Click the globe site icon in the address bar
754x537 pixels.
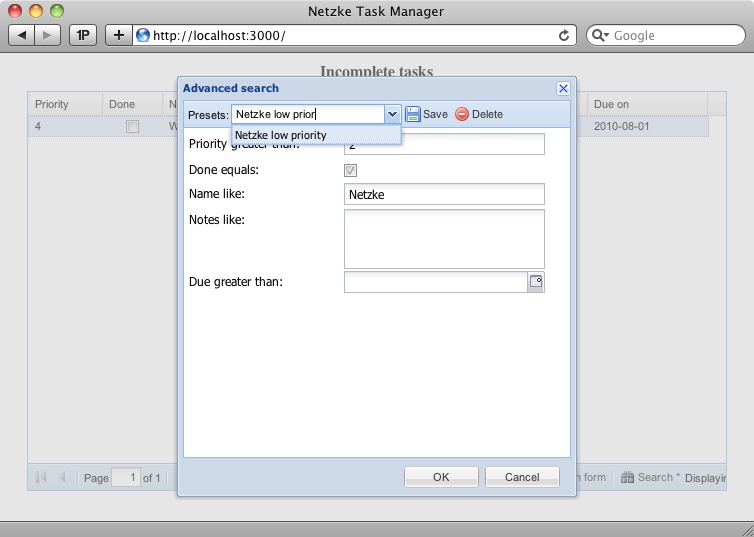[x=143, y=35]
